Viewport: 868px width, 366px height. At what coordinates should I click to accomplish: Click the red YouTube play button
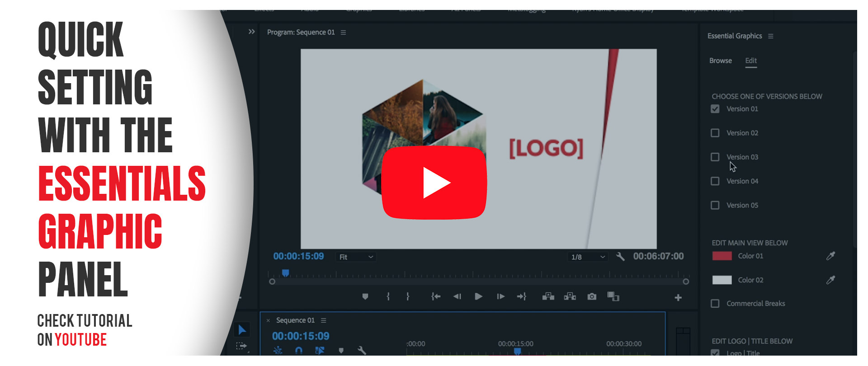(434, 183)
